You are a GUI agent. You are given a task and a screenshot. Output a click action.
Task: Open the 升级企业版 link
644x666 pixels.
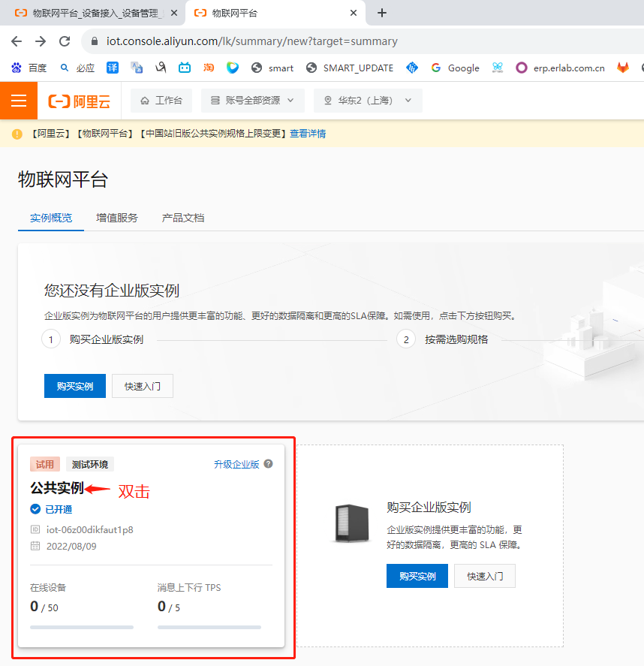(236, 464)
